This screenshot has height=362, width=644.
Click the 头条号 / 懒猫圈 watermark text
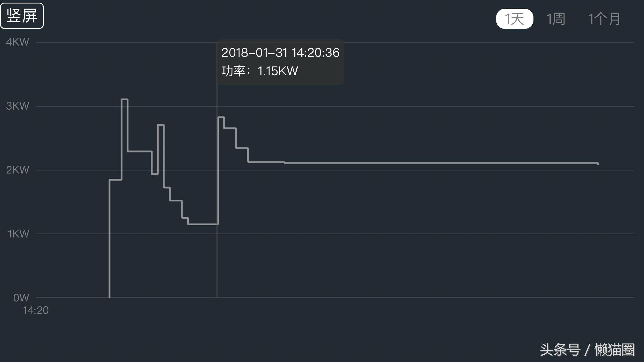pyautogui.click(x=587, y=350)
